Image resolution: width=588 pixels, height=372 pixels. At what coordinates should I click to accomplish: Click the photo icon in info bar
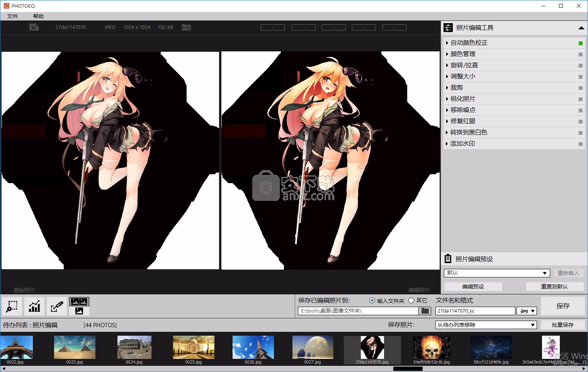coord(34,27)
